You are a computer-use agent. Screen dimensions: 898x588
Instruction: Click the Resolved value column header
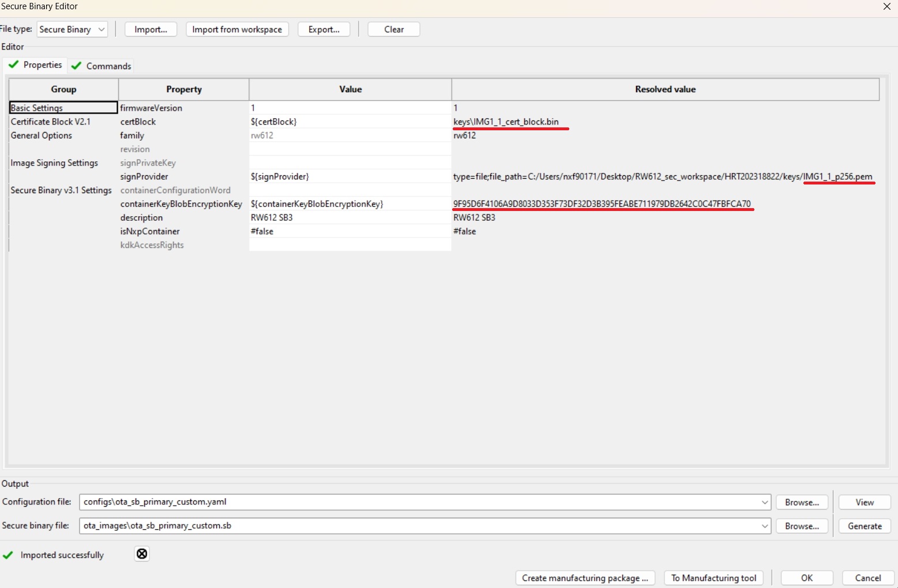[666, 89]
